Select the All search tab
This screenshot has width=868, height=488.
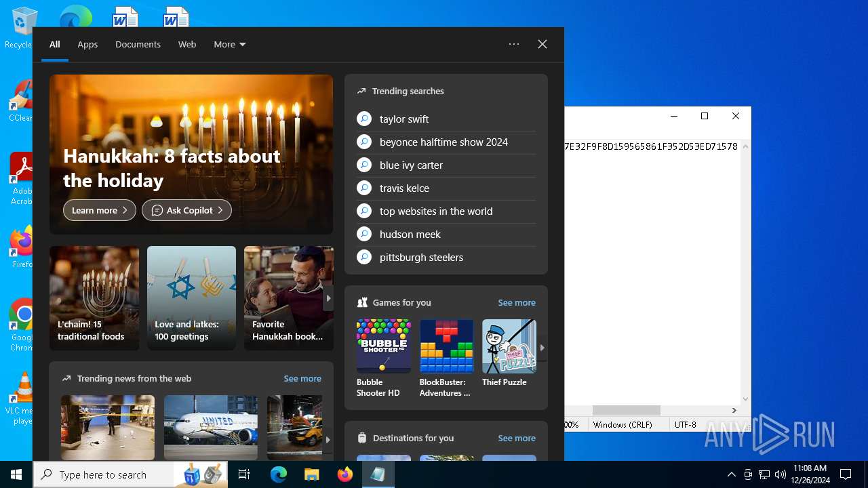[x=55, y=44]
